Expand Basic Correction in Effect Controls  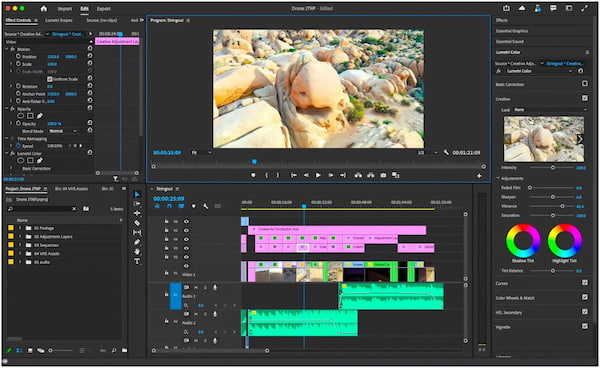point(11,168)
